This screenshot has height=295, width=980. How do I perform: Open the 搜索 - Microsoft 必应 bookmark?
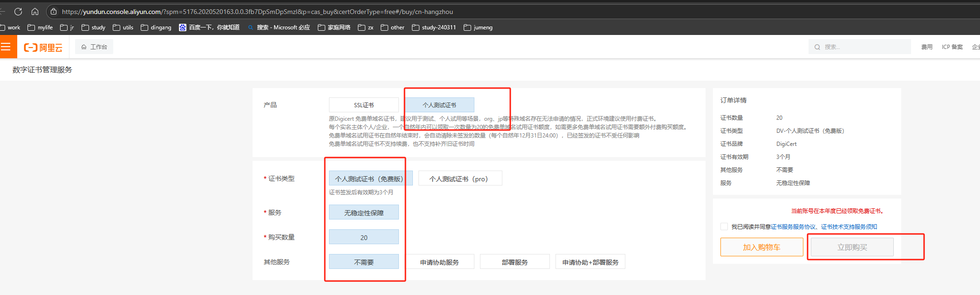point(279,27)
